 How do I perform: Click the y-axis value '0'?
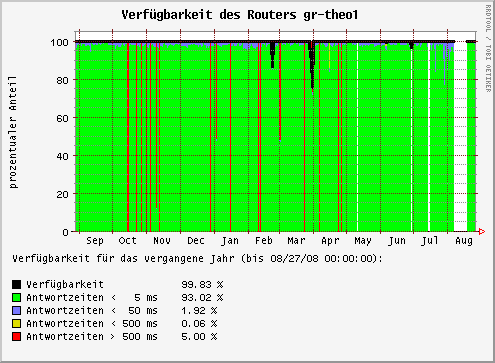click(65, 232)
